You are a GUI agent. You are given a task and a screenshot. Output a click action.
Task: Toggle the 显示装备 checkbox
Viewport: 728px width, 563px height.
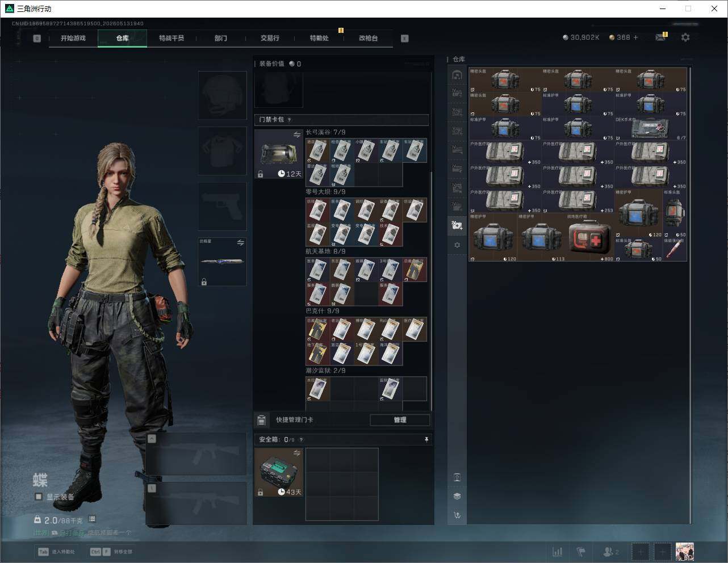pos(39,497)
